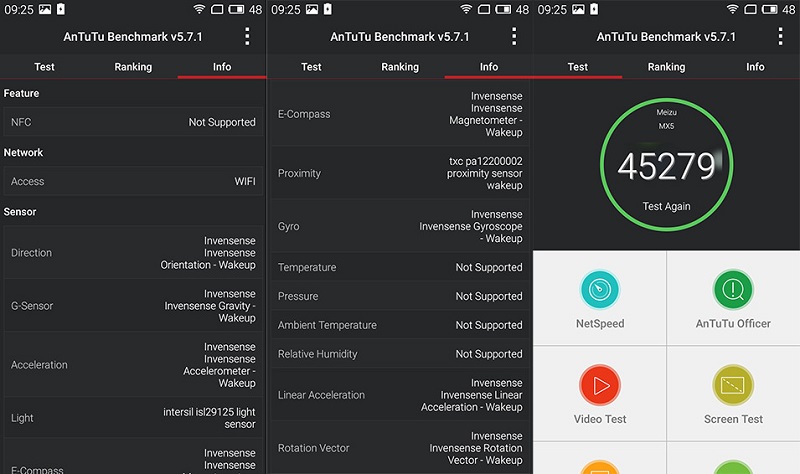
Task: Tap the Network section heading
Action: tap(23, 153)
